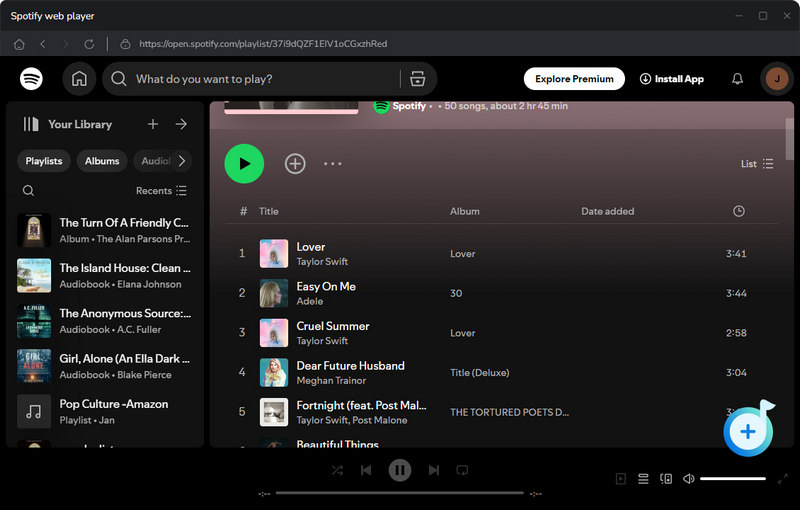Enter full screen with expand icon
This screenshot has width=800, height=510.
coord(783,479)
